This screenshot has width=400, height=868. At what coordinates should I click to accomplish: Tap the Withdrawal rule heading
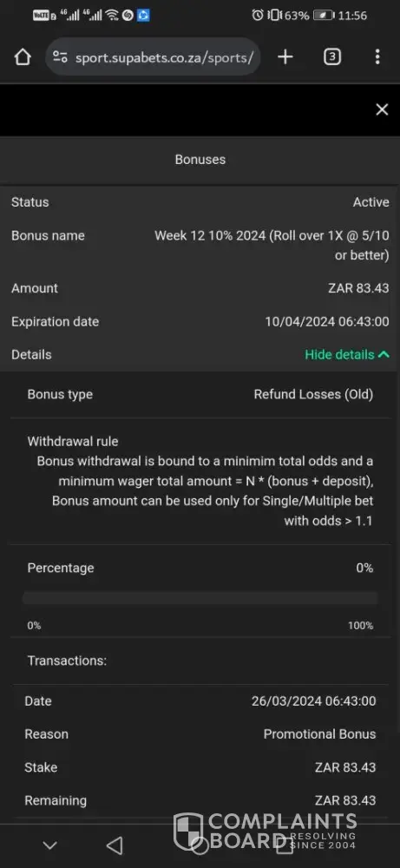[x=73, y=441]
